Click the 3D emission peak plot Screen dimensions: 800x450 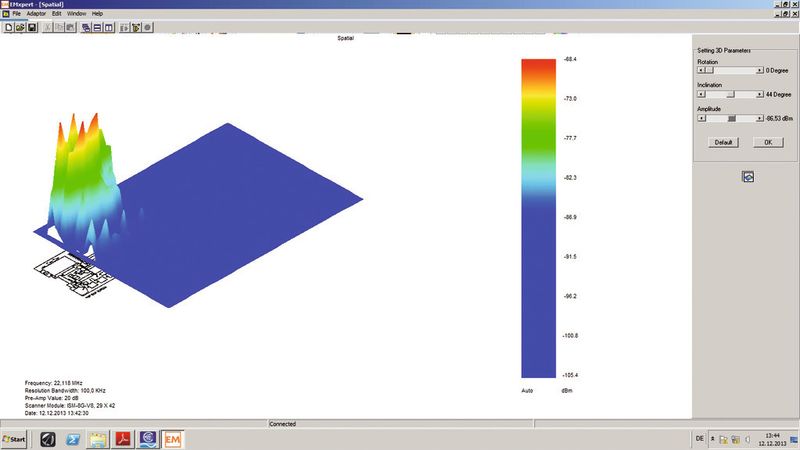(84, 179)
